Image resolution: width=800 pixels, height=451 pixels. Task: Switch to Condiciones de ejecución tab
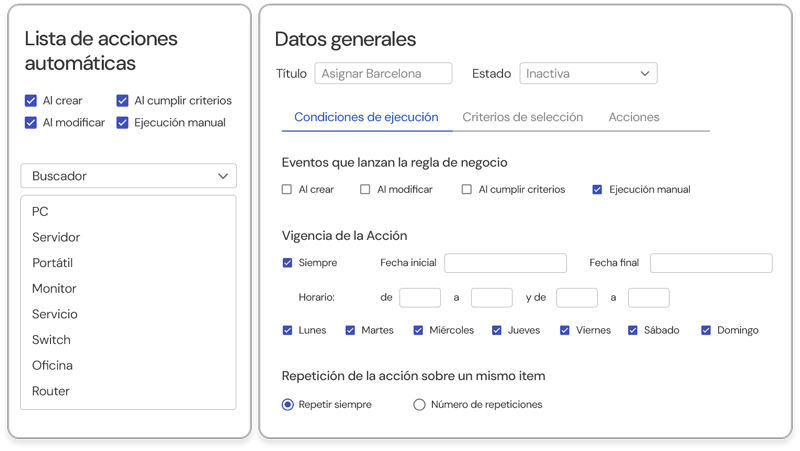click(366, 117)
